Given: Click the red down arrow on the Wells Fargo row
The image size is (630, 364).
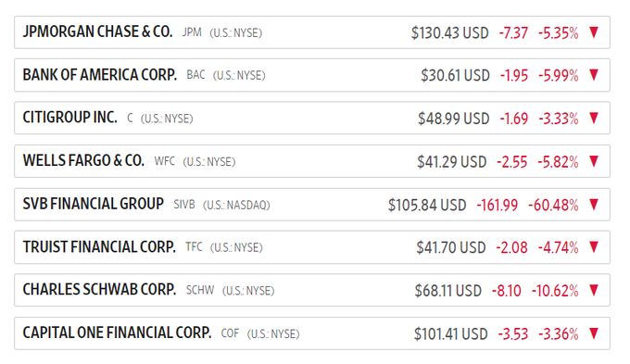Looking at the screenshot, I should coord(594,161).
